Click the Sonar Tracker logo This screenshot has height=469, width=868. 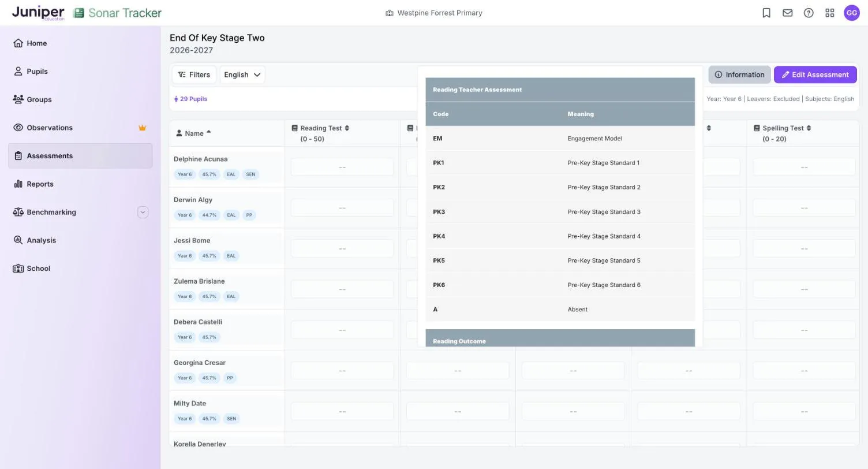click(x=118, y=13)
